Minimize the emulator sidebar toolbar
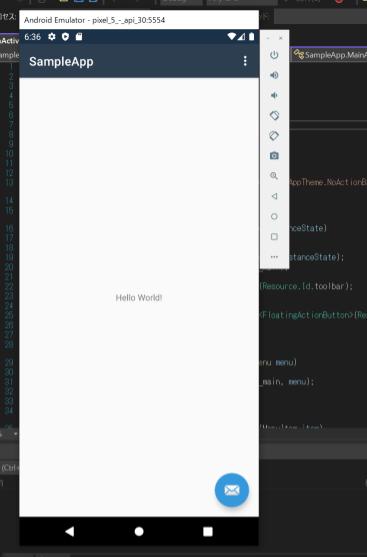 point(268,38)
